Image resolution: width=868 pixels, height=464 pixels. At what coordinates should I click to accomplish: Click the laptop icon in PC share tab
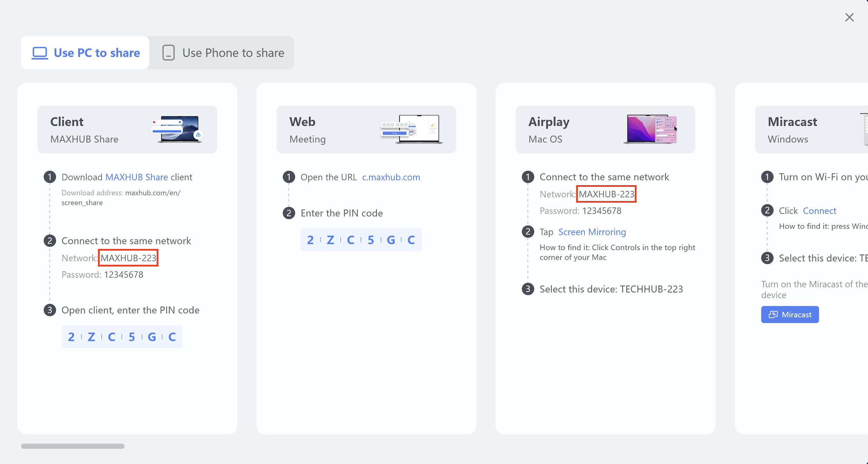pyautogui.click(x=40, y=53)
